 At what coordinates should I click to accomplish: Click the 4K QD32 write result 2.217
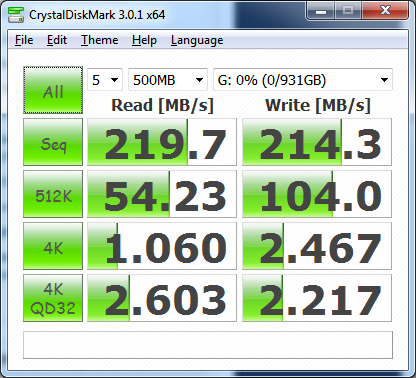[x=317, y=298]
